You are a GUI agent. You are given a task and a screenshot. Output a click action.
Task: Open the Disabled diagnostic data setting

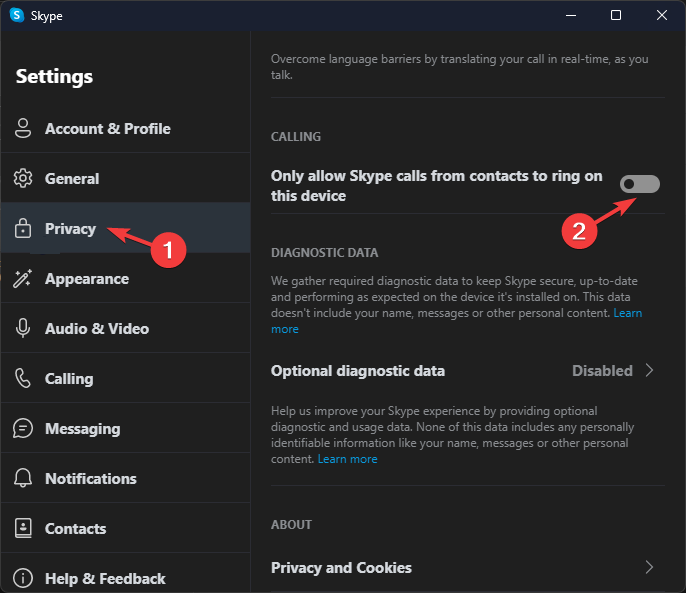click(x=602, y=371)
